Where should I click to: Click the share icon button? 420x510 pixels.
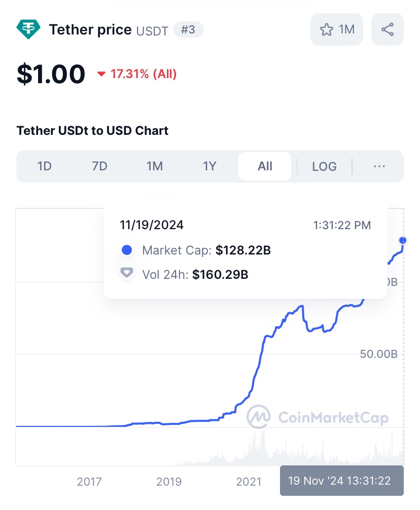click(x=388, y=29)
